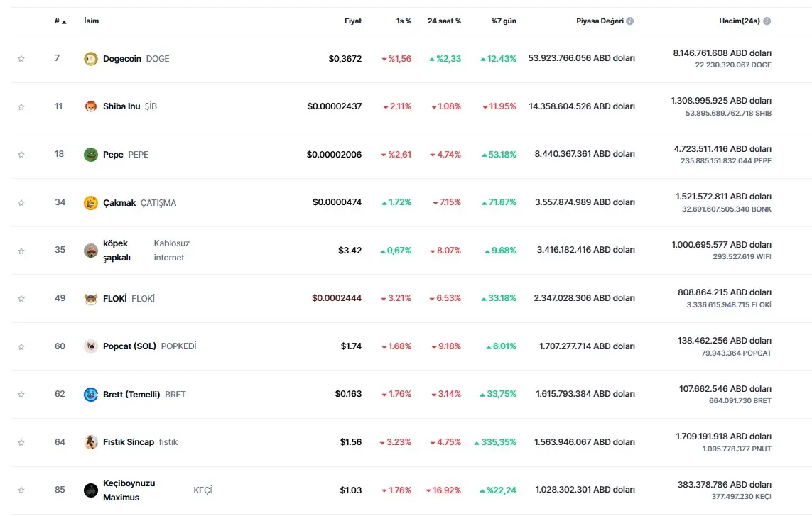Open the Fıstık Sincap coin page
The width and height of the screenshot is (812, 516).
[129, 442]
